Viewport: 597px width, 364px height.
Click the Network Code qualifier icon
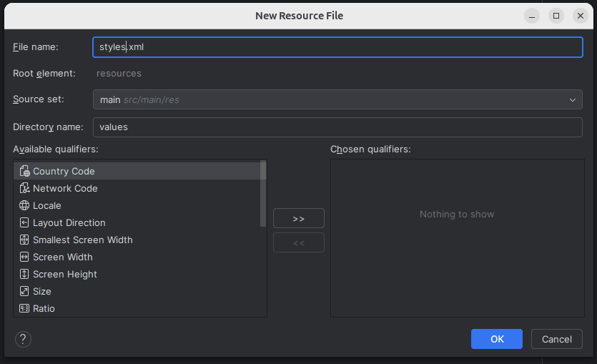point(24,188)
